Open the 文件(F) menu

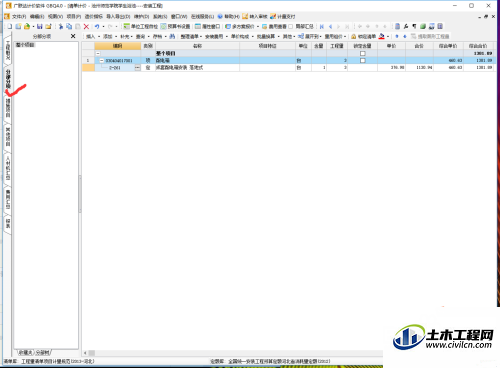19,16
